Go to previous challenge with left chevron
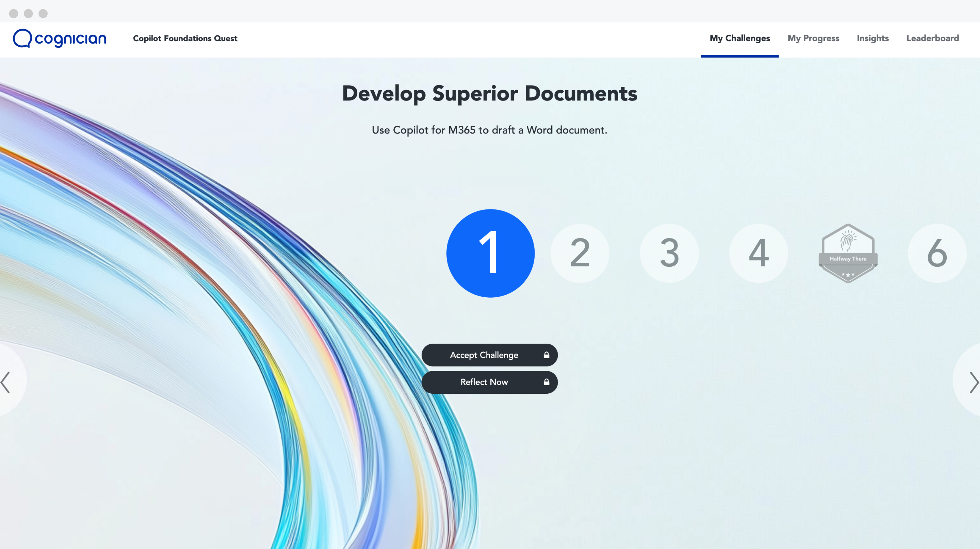The image size is (980, 549). point(6,382)
